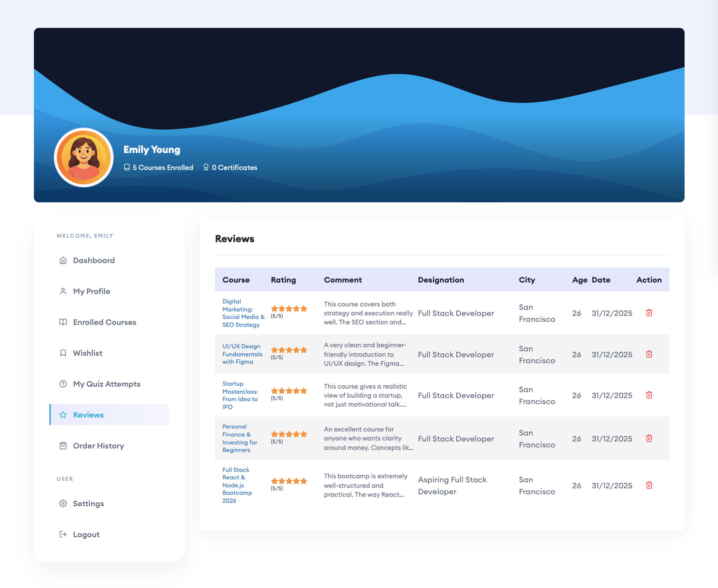Click the Reviews star icon
Viewport: 718px width, 588px height.
coord(63,415)
